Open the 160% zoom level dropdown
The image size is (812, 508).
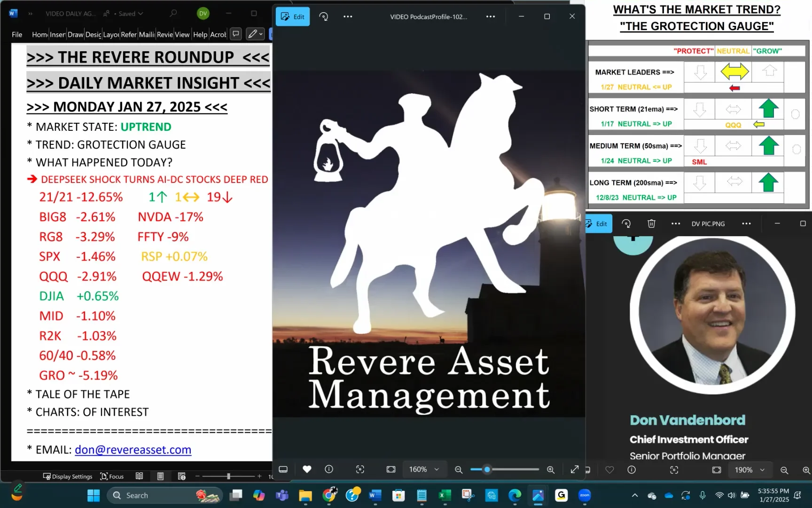pyautogui.click(x=424, y=469)
